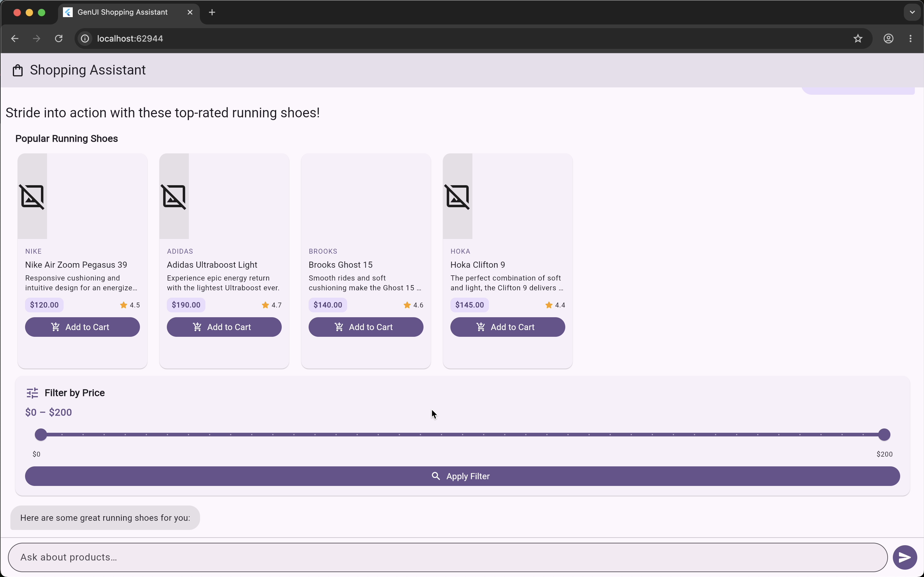This screenshot has width=924, height=577.
Task: Open the browser profile icon
Action: (x=889, y=39)
